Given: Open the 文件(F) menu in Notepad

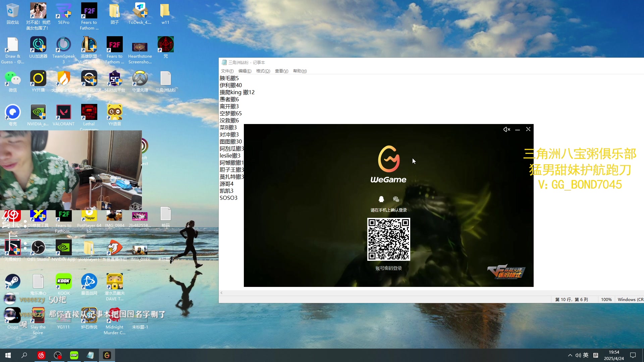Looking at the screenshot, I should pos(227,71).
